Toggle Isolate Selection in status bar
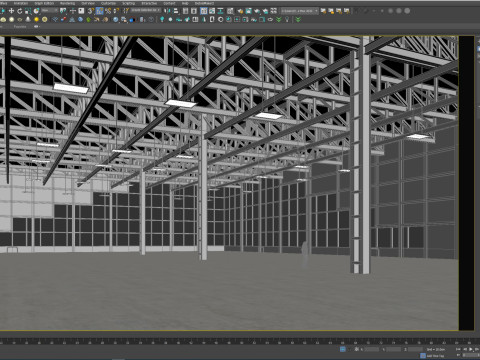Image resolution: width=480 pixels, height=360 pixels. tap(343, 349)
